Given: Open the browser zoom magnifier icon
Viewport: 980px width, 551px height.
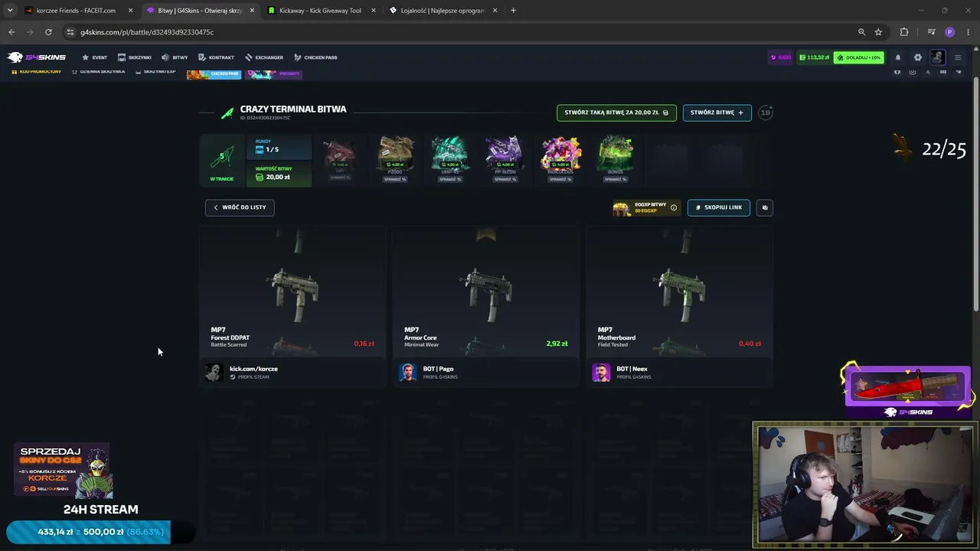Looking at the screenshot, I should [861, 32].
